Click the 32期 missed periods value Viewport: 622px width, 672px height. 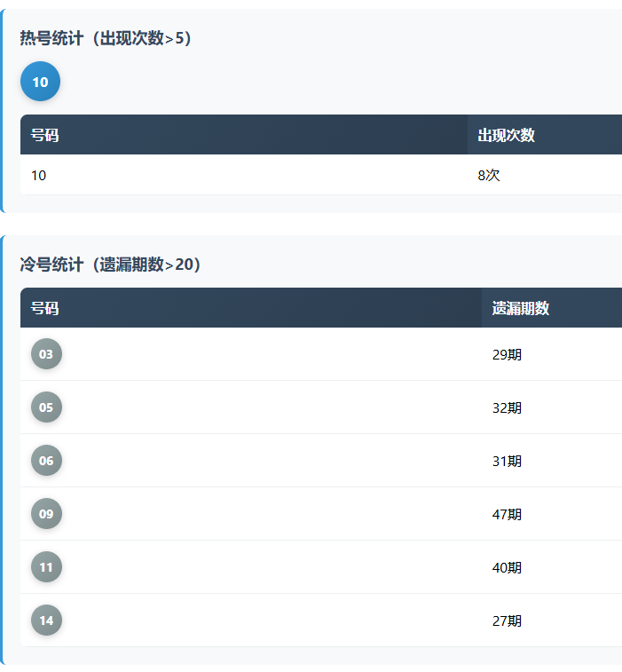tap(507, 408)
